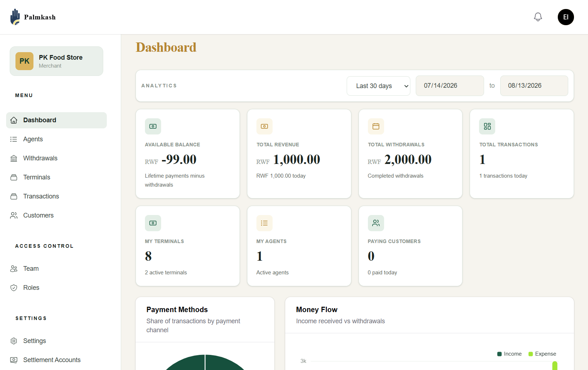The image size is (588, 370).
Task: Click the home icon beside Dashboard
Action: pyautogui.click(x=14, y=120)
